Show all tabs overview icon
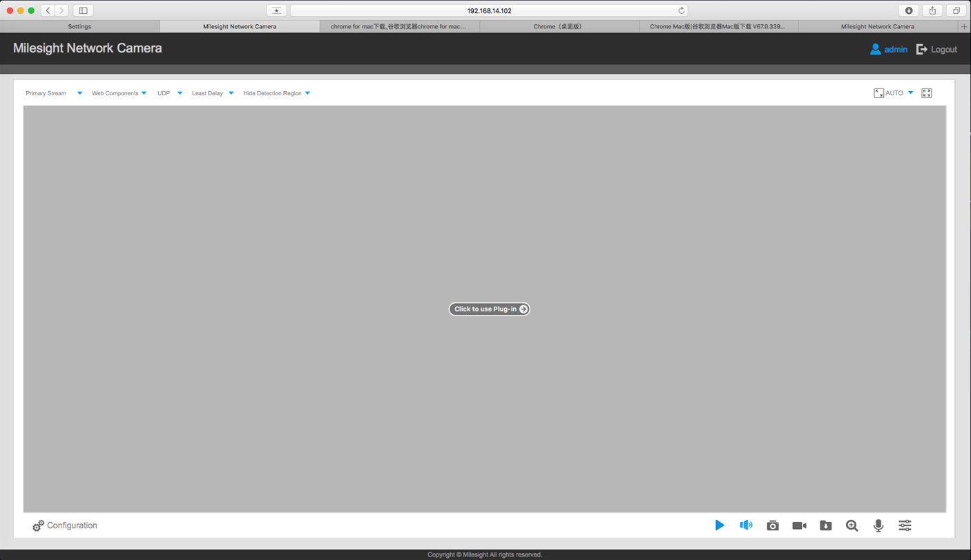This screenshot has height=560, width=971. click(x=956, y=10)
